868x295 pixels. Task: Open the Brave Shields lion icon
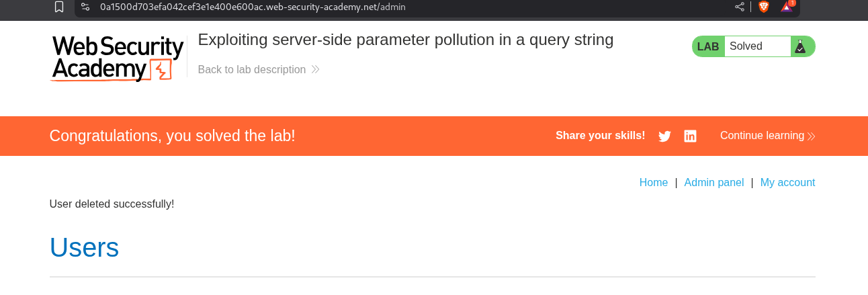[x=764, y=7]
